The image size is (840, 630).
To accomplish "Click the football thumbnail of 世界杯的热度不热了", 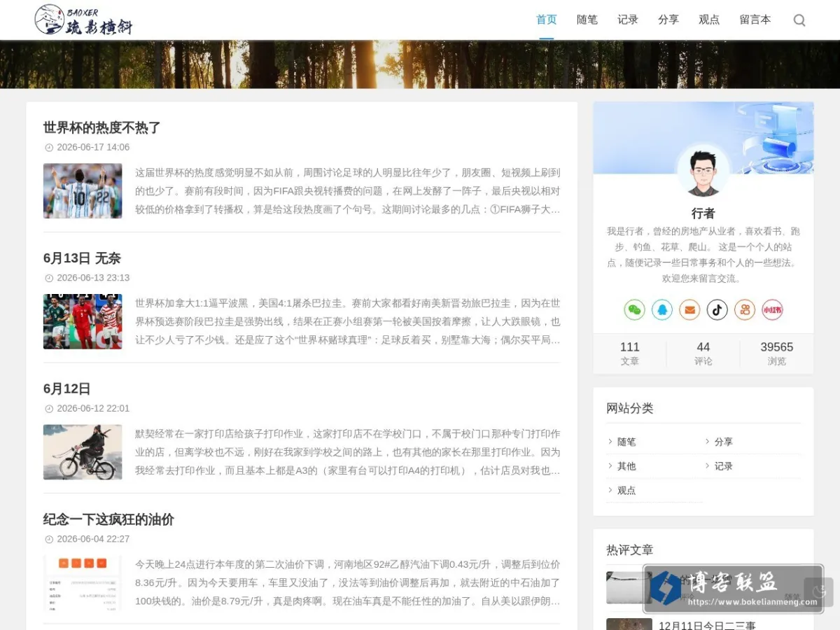I will [83, 191].
